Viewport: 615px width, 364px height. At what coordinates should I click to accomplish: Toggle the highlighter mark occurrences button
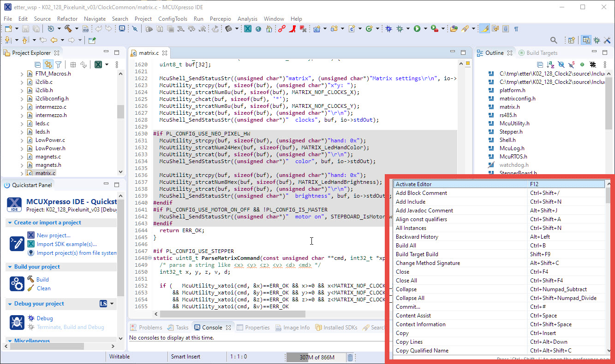pyautogui.click(x=484, y=29)
